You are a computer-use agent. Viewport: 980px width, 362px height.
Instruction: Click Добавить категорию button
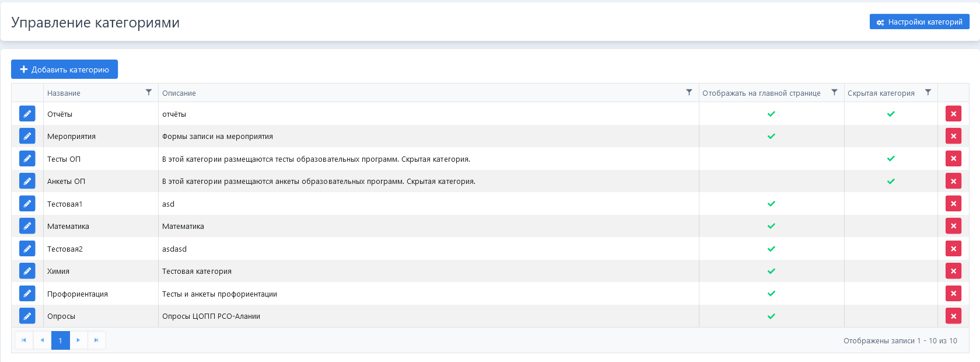click(64, 69)
